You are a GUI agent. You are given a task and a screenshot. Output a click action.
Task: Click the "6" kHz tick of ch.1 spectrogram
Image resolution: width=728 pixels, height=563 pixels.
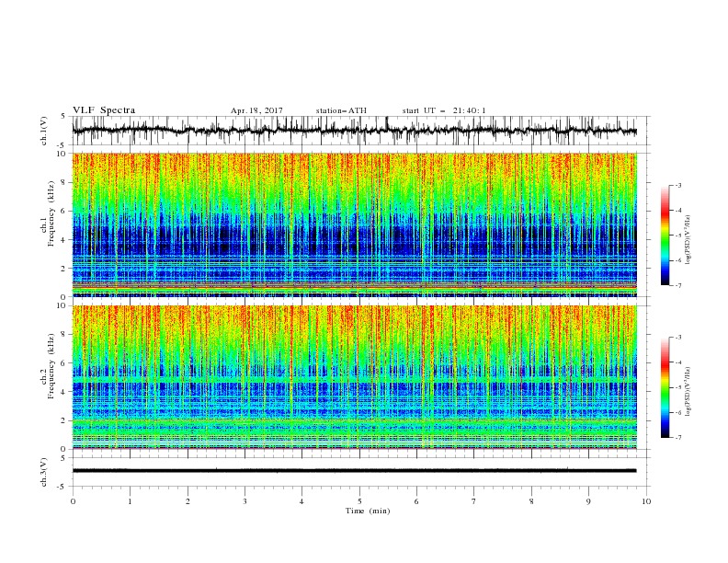coord(64,211)
